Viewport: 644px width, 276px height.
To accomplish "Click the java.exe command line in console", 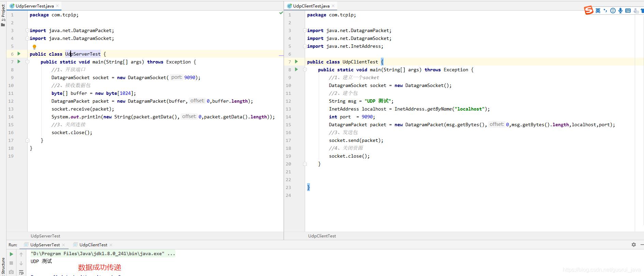I will (102, 253).
